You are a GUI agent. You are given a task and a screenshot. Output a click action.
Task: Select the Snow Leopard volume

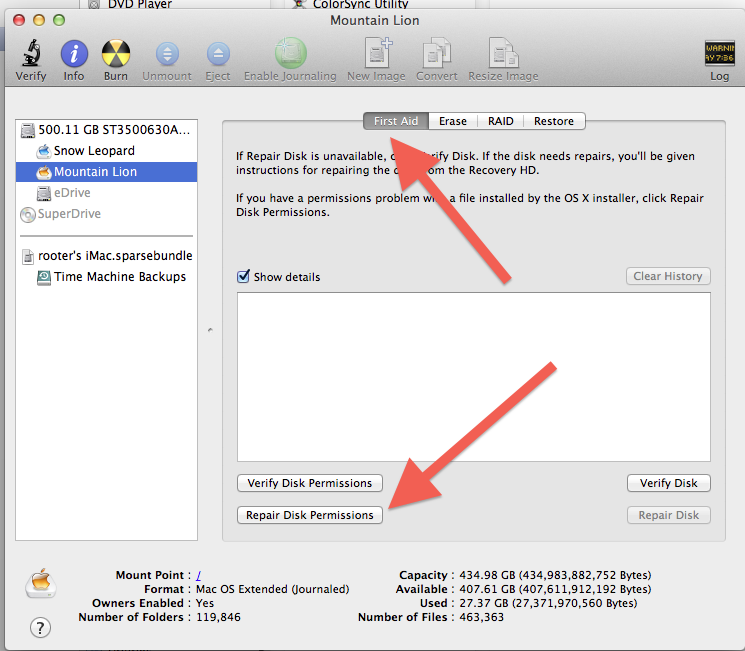[x=106, y=151]
